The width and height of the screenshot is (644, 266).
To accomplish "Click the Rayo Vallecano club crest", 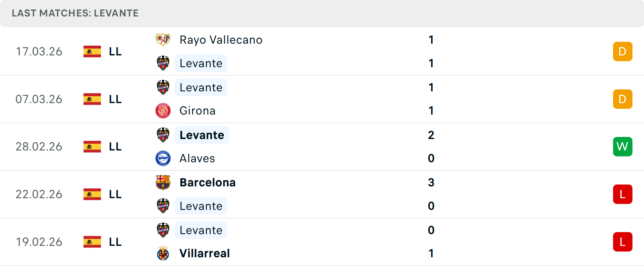I will 163,40.
